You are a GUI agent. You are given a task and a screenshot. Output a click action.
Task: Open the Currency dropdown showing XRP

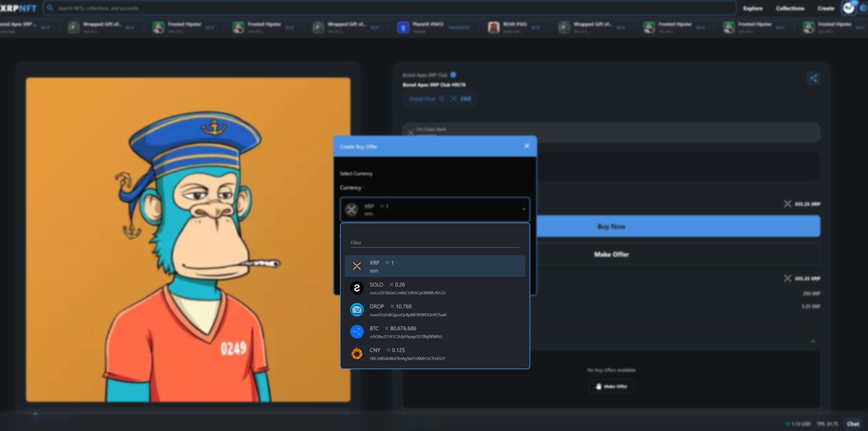pyautogui.click(x=435, y=210)
